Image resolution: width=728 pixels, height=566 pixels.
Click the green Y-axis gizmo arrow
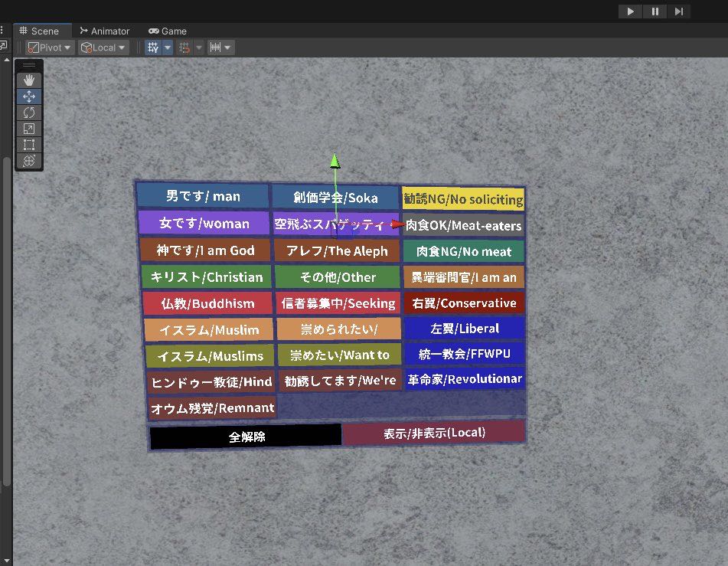click(335, 162)
